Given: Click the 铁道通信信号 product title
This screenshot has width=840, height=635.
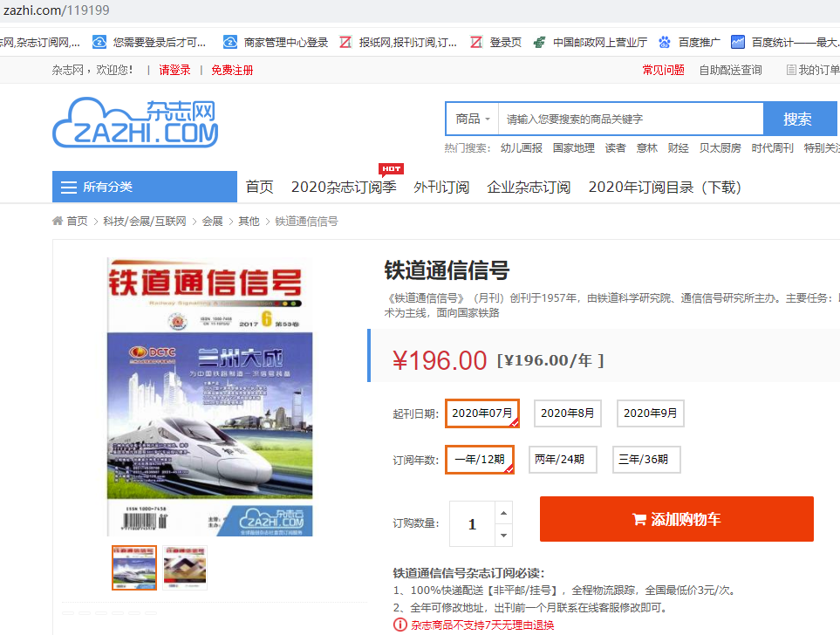Looking at the screenshot, I should (447, 270).
